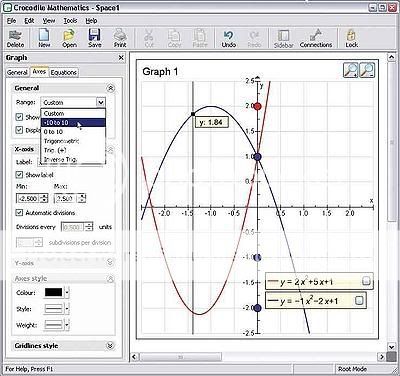Open the View menu
The image size is (400, 376).
49,21
